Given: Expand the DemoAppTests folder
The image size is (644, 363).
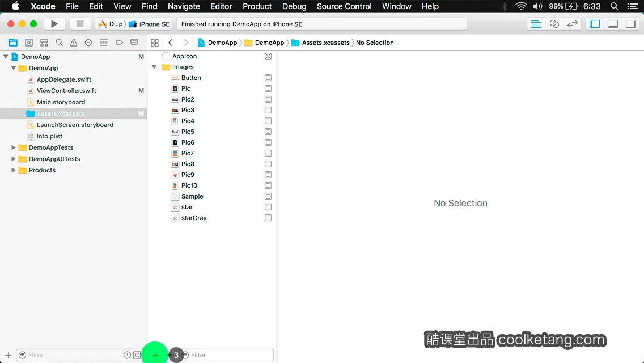Looking at the screenshot, I should click(14, 147).
